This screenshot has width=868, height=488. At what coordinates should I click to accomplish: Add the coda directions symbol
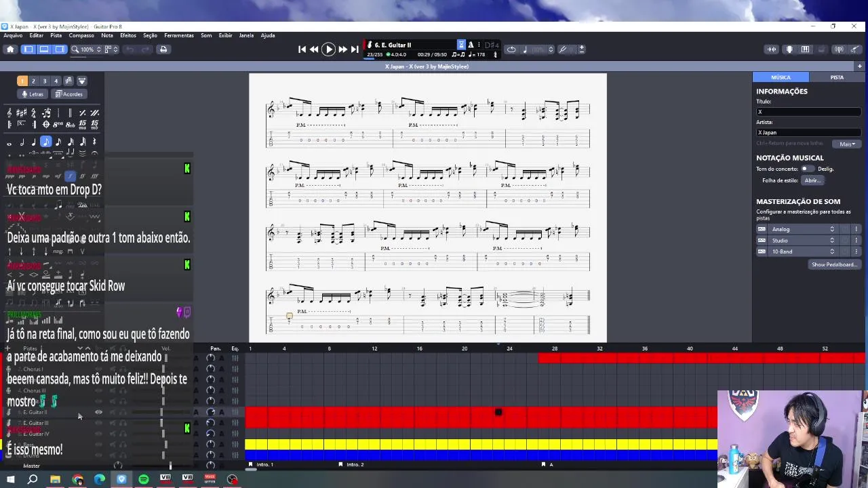click(x=46, y=125)
